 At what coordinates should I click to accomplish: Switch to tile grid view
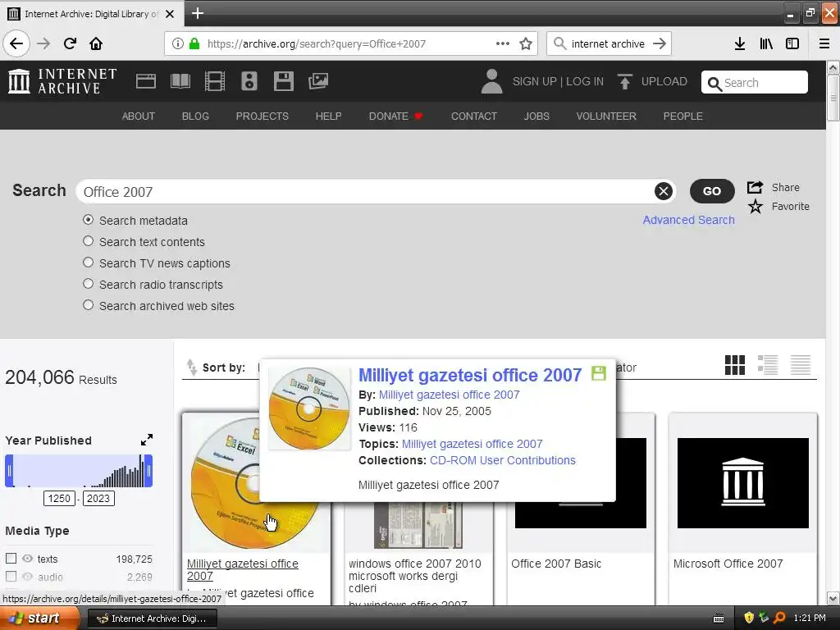point(734,365)
